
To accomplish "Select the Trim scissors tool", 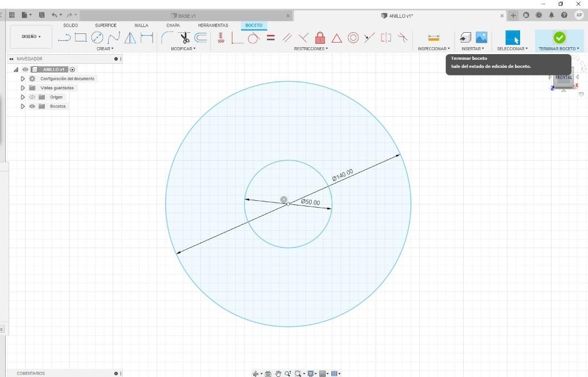I will point(184,37).
